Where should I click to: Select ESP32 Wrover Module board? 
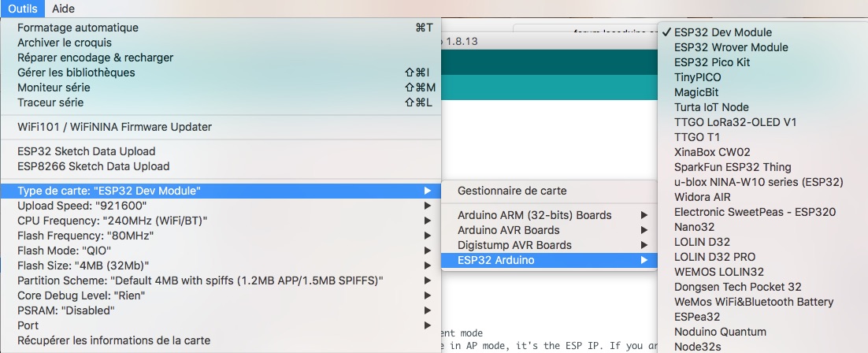(x=762, y=47)
